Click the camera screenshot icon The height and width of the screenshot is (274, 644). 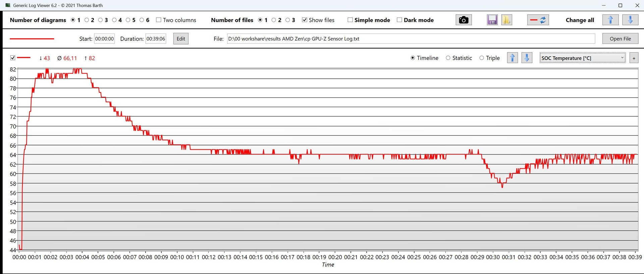(x=464, y=20)
